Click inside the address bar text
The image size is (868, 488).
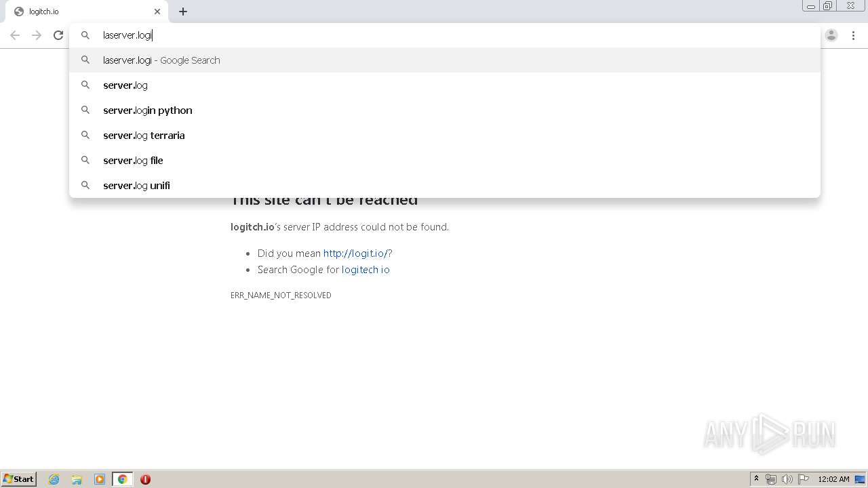127,35
